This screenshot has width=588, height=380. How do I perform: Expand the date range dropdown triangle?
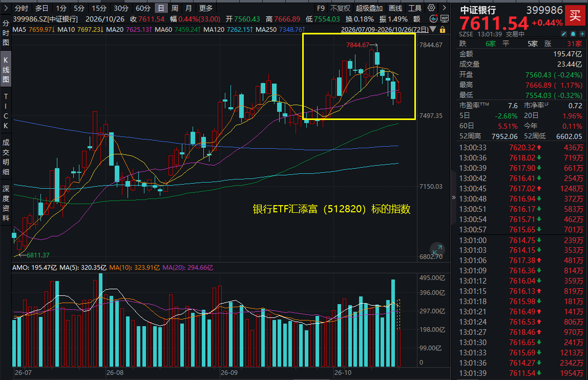pos(433,29)
